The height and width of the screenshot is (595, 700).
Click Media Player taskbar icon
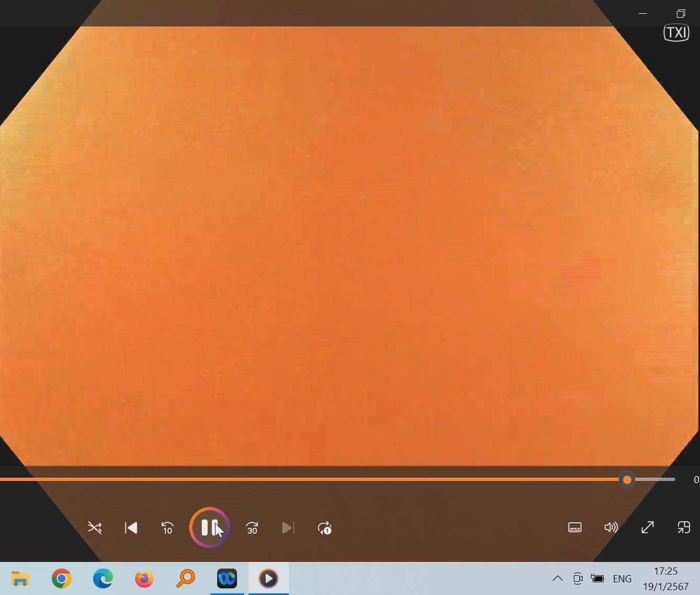[268, 578]
